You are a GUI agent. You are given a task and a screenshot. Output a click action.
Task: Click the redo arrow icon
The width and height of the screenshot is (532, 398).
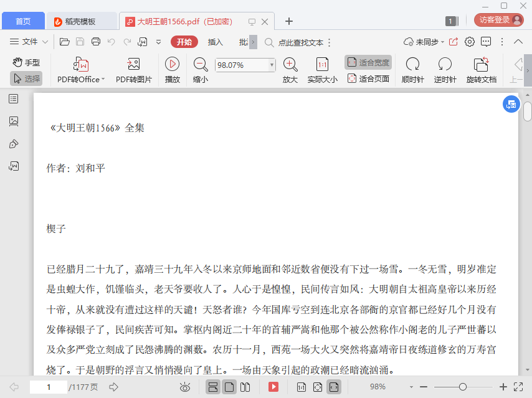click(x=127, y=42)
